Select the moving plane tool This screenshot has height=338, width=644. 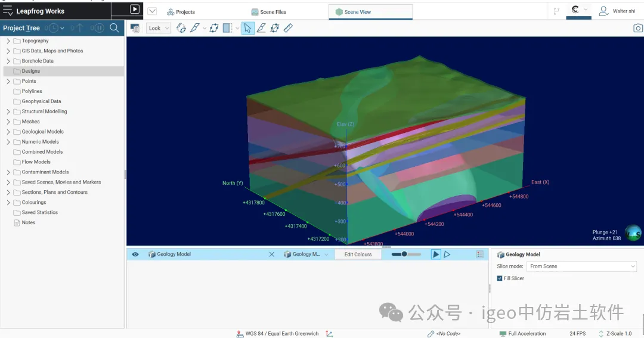pyautogui.click(x=214, y=28)
